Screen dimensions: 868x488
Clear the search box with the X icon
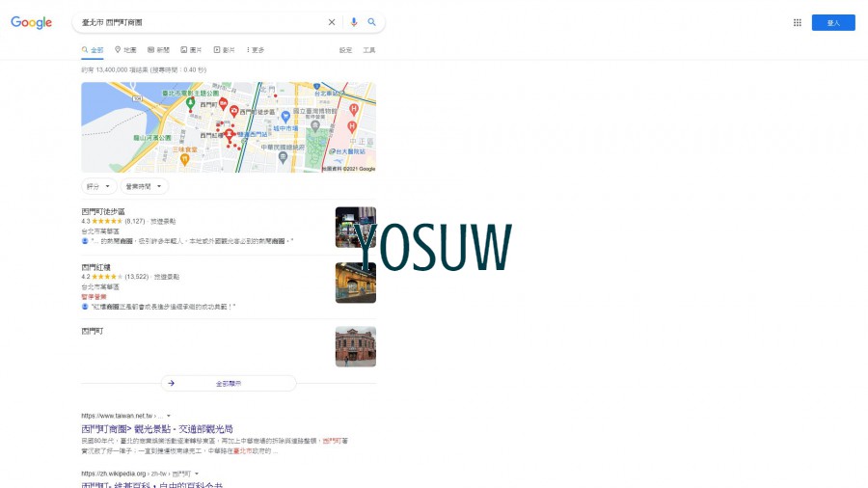point(332,22)
